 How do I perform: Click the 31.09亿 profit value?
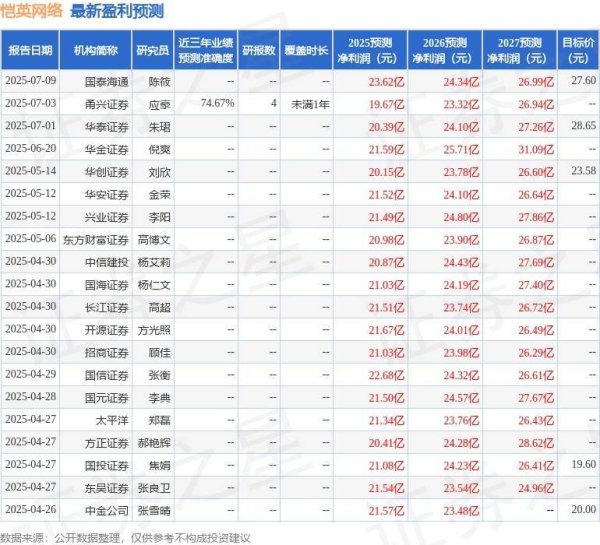tap(536, 149)
